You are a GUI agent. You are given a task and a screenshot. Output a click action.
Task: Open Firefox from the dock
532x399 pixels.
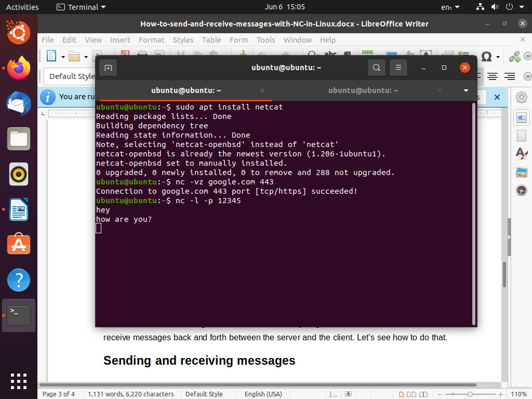(19, 68)
